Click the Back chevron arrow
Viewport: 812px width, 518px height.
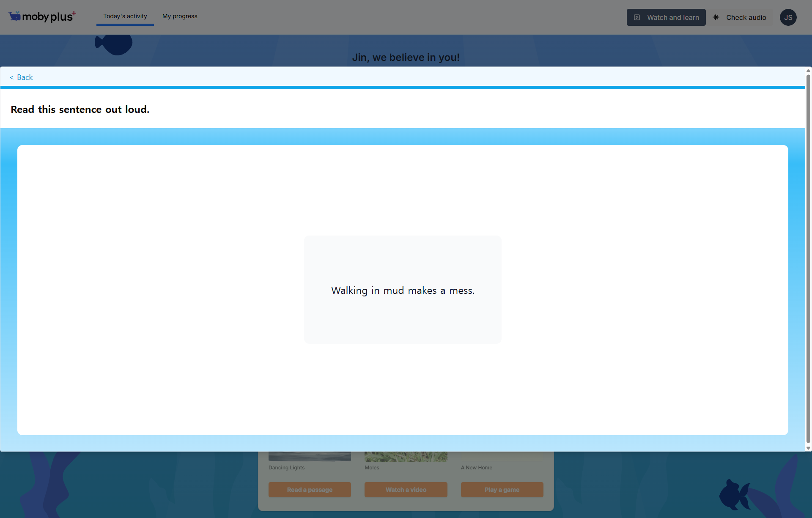tap(12, 78)
